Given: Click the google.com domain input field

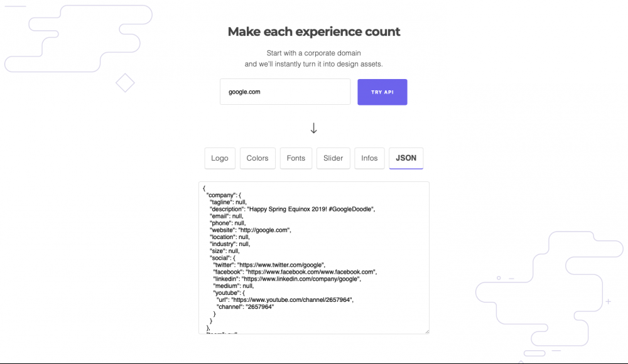Looking at the screenshot, I should coord(284,92).
